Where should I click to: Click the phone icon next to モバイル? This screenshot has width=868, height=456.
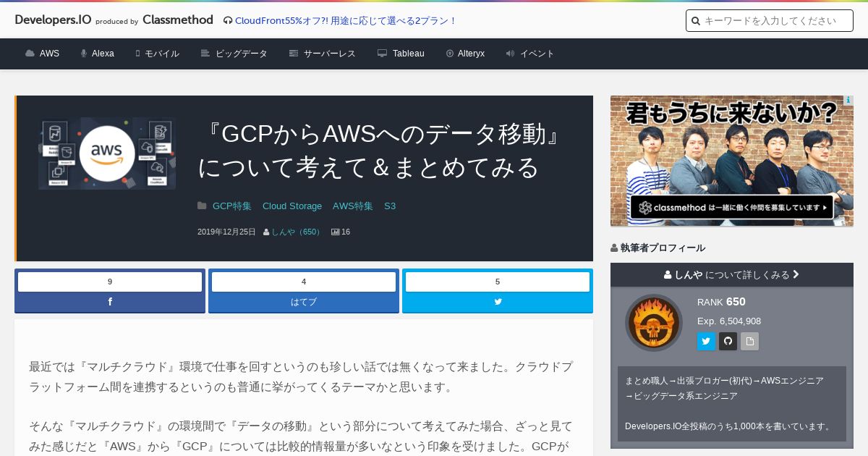(137, 54)
